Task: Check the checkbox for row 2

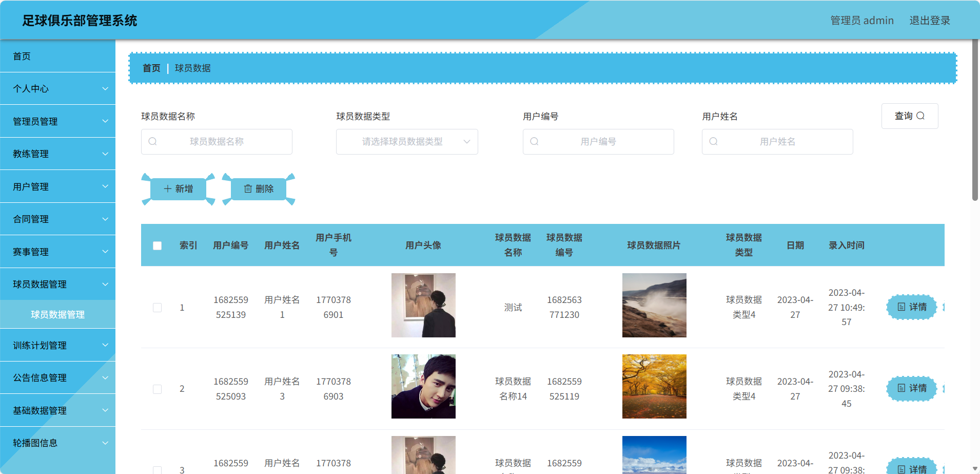Action: tap(158, 389)
